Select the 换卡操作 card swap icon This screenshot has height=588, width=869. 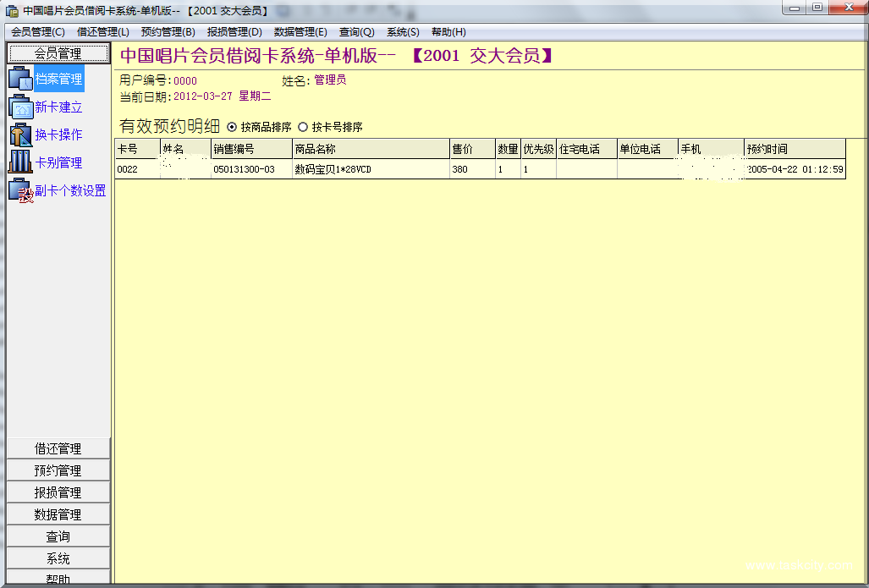pos(20,135)
